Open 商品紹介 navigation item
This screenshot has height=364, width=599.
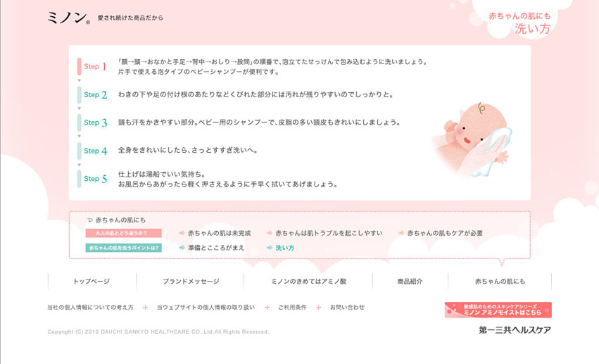pyautogui.click(x=410, y=281)
